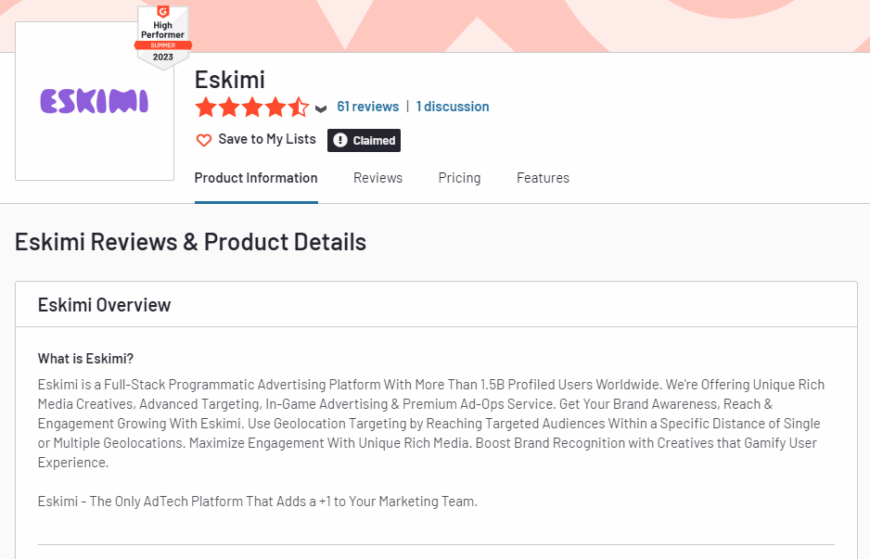Image resolution: width=870 pixels, height=559 pixels.
Task: Click the heart icon beside Save to My Lists
Action: coord(204,140)
